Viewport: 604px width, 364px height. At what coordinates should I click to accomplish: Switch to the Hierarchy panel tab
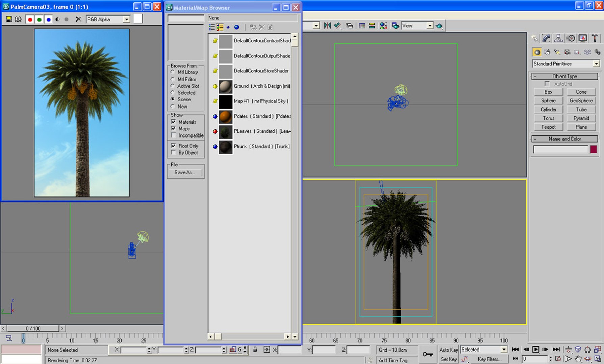(558, 38)
